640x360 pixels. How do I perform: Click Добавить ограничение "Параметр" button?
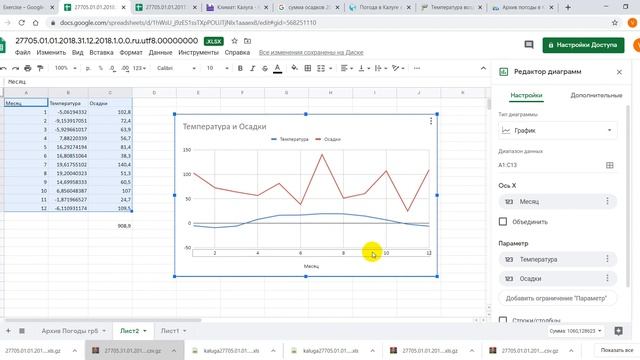pyautogui.click(x=557, y=298)
